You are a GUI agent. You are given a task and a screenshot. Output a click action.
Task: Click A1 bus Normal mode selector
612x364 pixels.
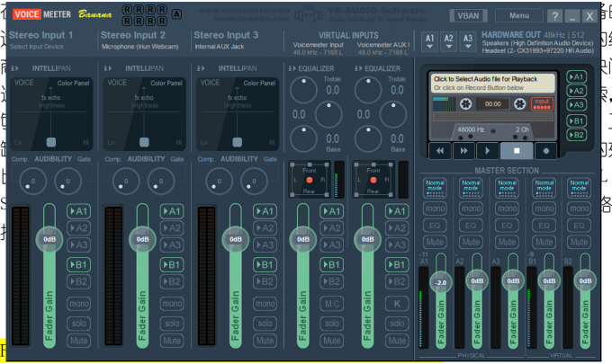point(435,188)
